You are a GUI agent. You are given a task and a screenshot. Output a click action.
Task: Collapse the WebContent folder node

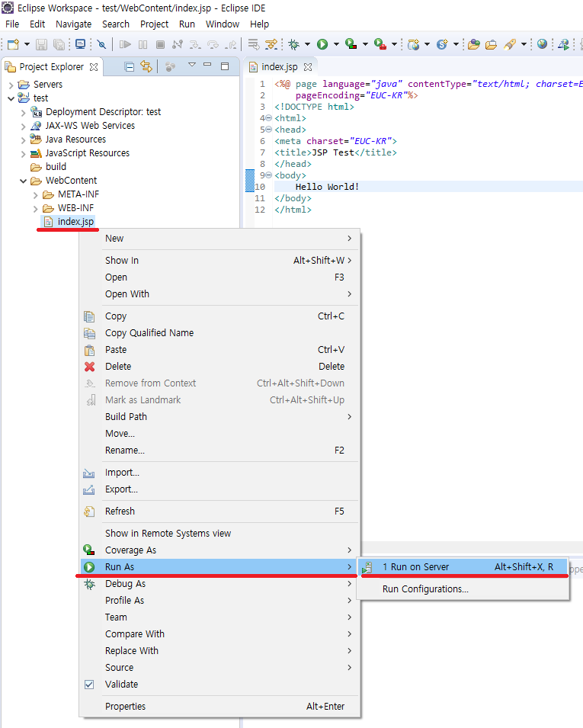(23, 181)
